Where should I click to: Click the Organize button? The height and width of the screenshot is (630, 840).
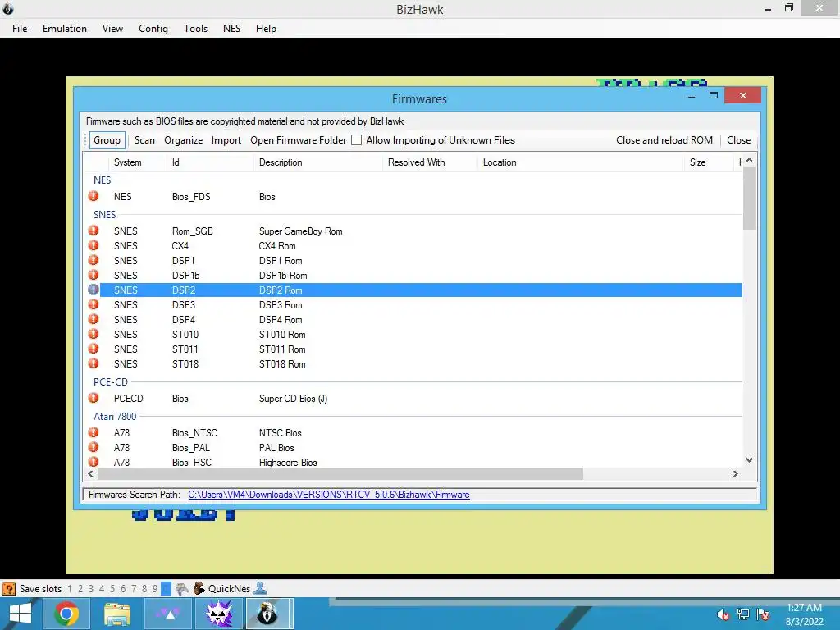183,139
